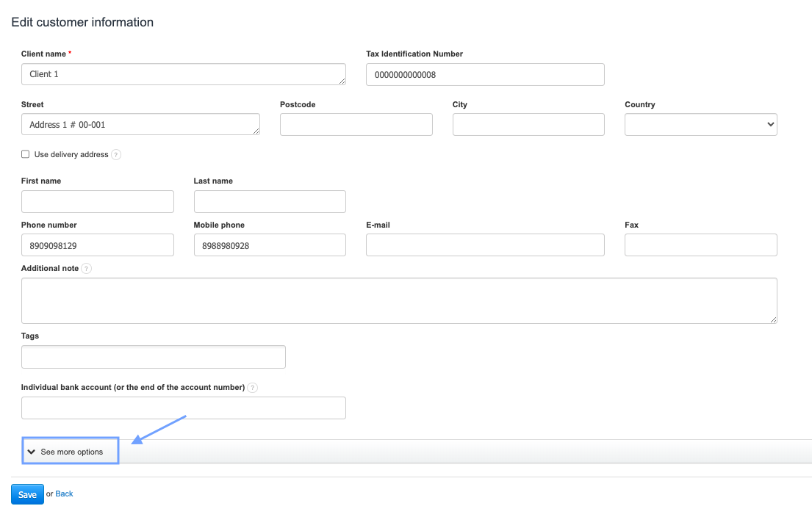
Task: Click the City input field
Action: [x=528, y=125]
